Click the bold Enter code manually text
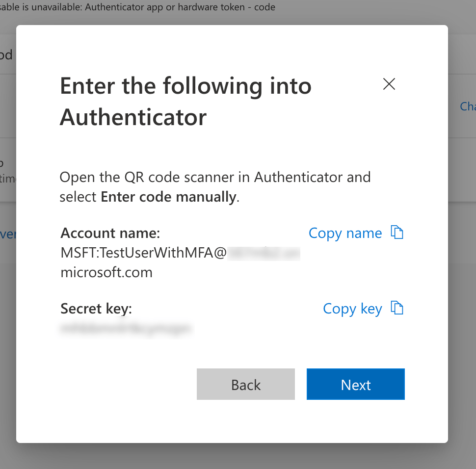The height and width of the screenshot is (469, 476). (x=168, y=197)
